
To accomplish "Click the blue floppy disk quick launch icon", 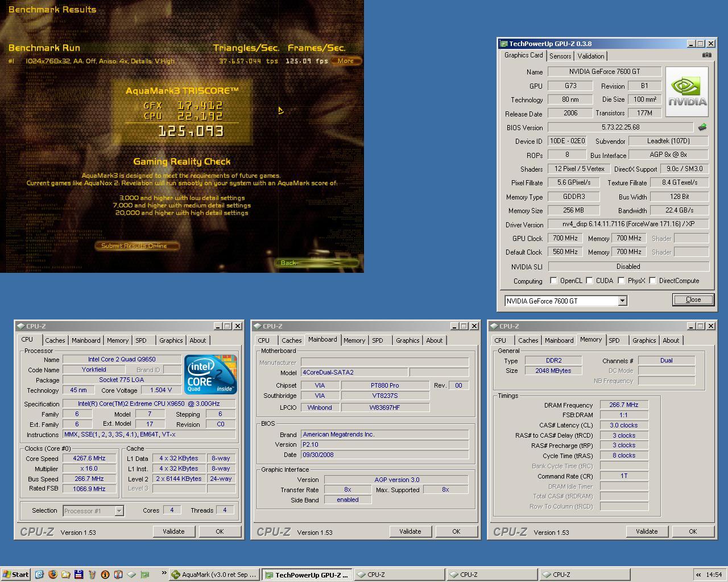I will (x=78, y=575).
